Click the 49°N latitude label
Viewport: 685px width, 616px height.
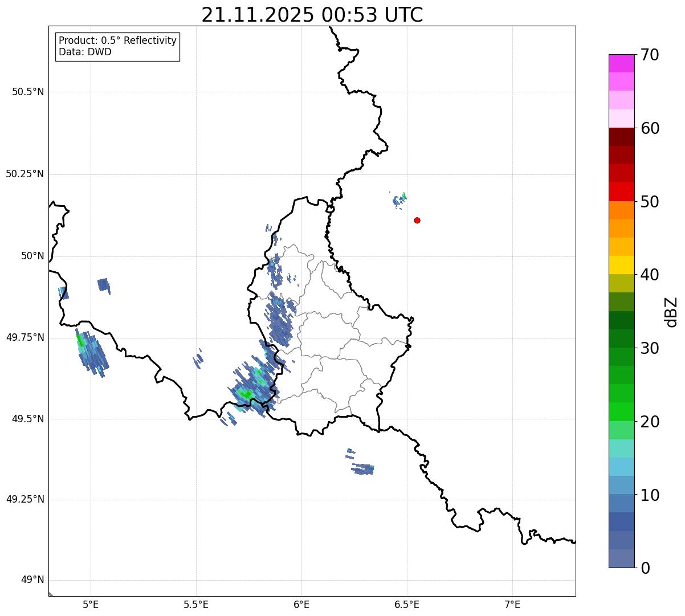pyautogui.click(x=33, y=580)
